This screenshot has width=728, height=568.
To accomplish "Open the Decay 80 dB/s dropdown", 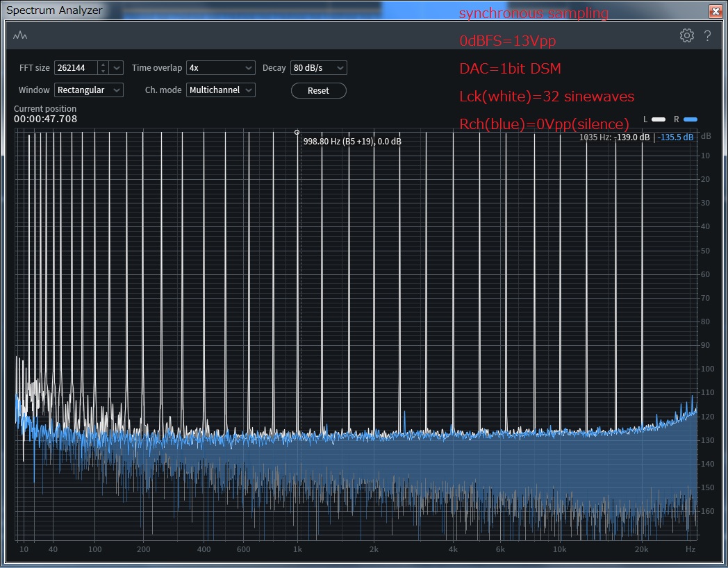I will 318,68.
